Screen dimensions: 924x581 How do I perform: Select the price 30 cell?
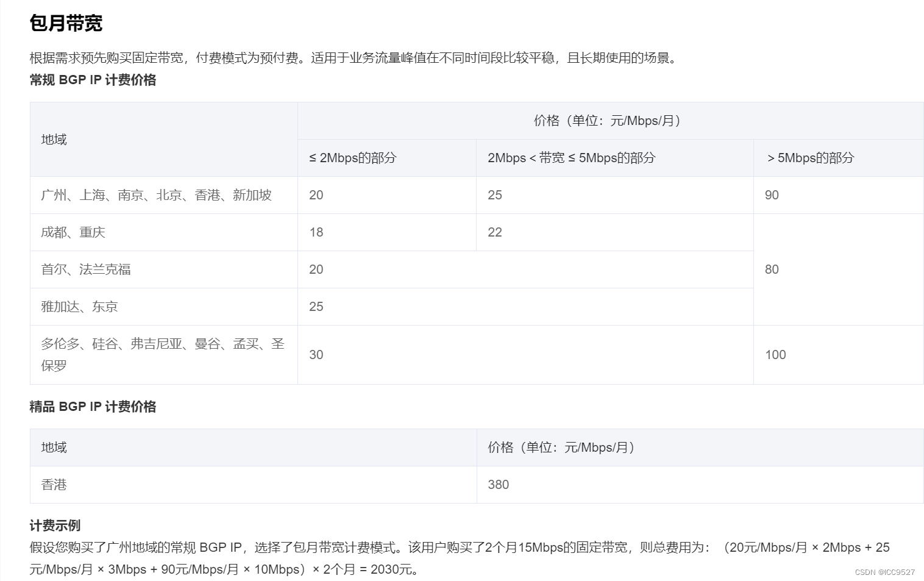pyautogui.click(x=526, y=355)
